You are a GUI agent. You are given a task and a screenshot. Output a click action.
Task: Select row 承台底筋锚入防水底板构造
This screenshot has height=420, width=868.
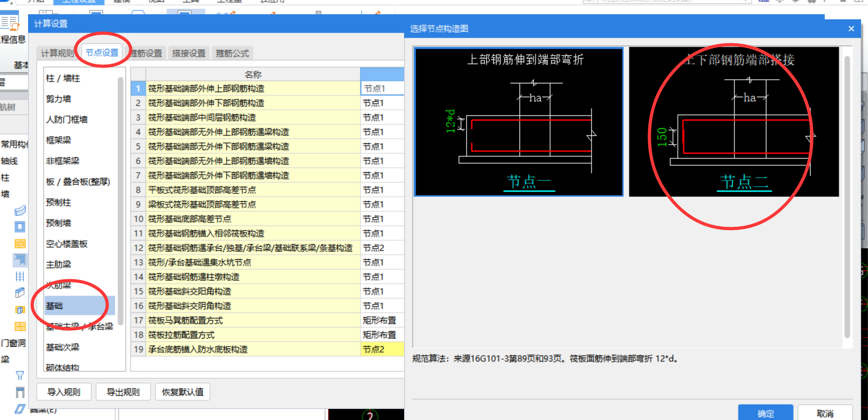tap(253, 349)
